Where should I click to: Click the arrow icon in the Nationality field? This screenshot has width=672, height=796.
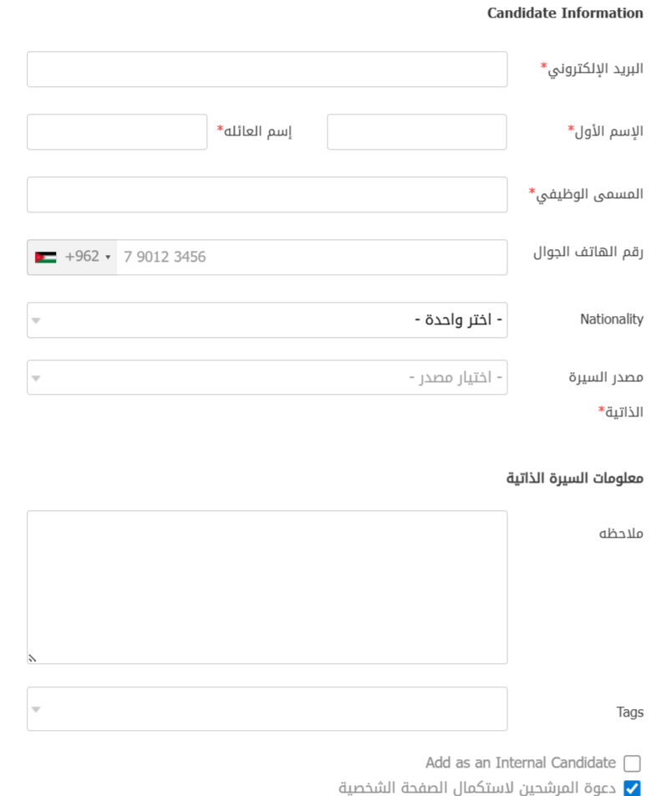point(36,320)
